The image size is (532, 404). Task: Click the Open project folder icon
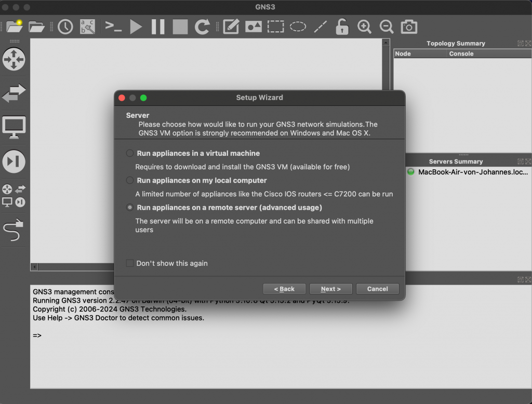(36, 26)
